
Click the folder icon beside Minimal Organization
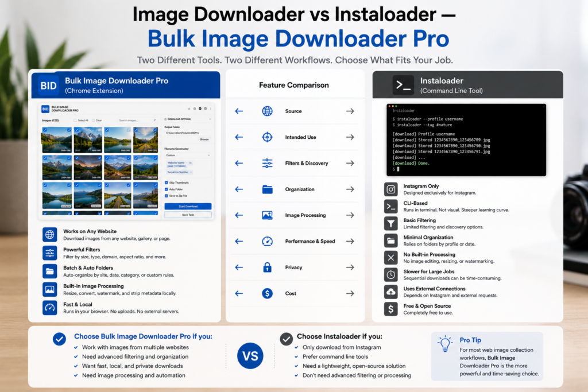[x=390, y=240]
